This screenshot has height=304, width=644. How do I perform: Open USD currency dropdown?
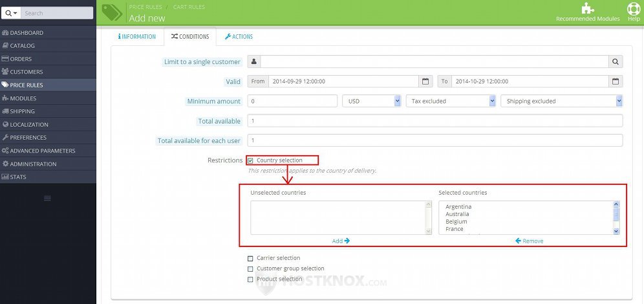click(372, 101)
